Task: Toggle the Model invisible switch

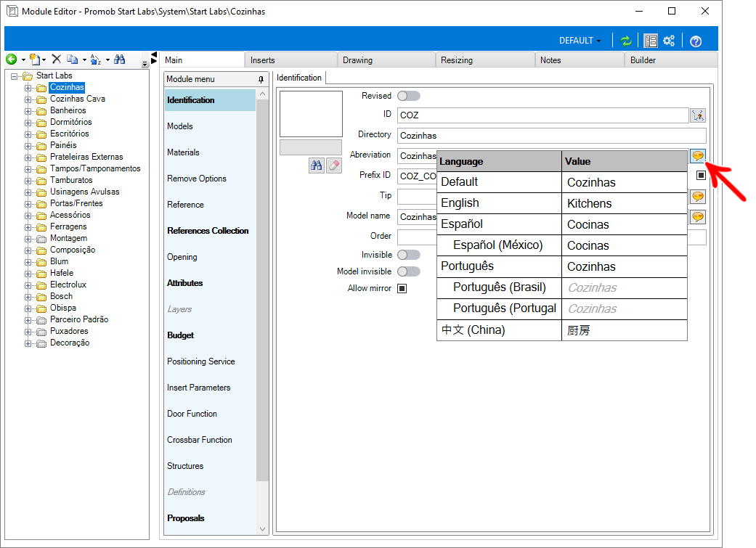Action: (x=408, y=271)
